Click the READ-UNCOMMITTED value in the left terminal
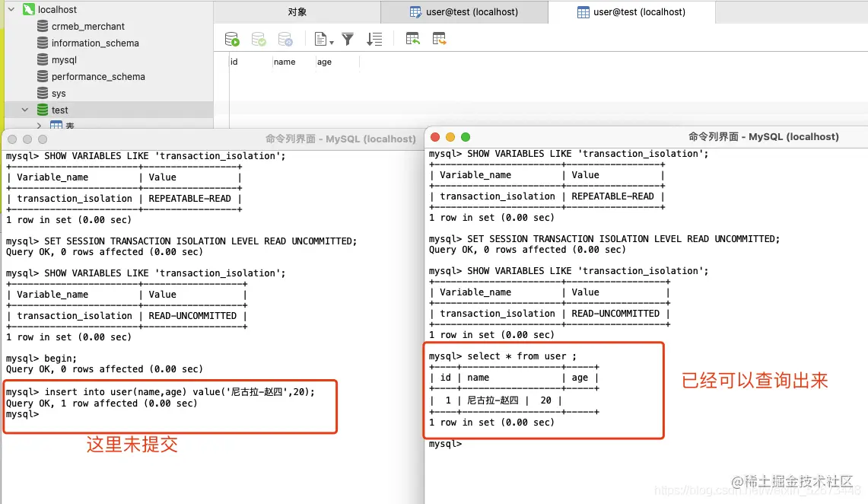Image resolution: width=868 pixels, height=504 pixels. pyautogui.click(x=192, y=316)
